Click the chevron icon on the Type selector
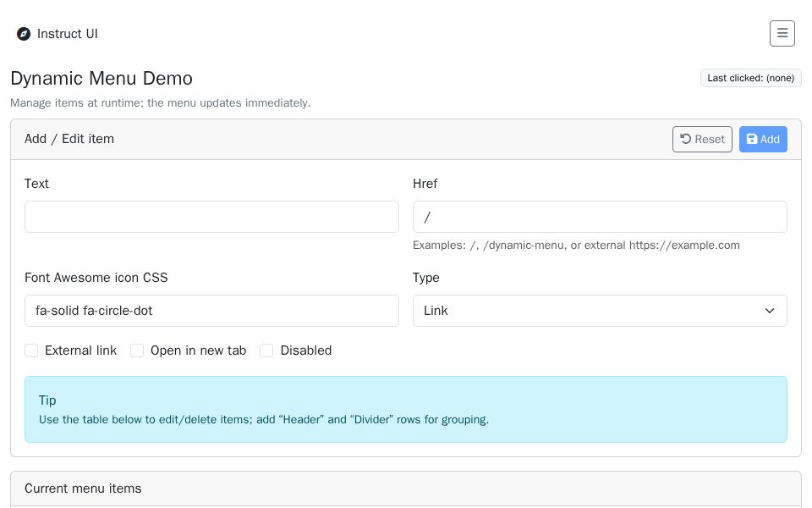 pos(770,311)
